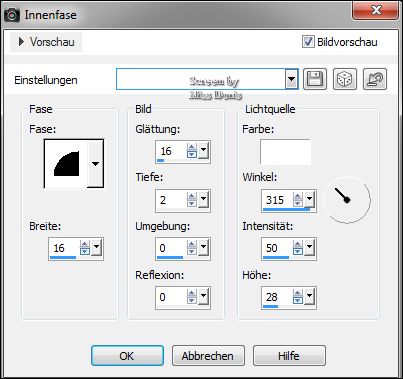403x379 pixels.
Task: Open the Fase bevel shape dropdown
Action: [95, 164]
